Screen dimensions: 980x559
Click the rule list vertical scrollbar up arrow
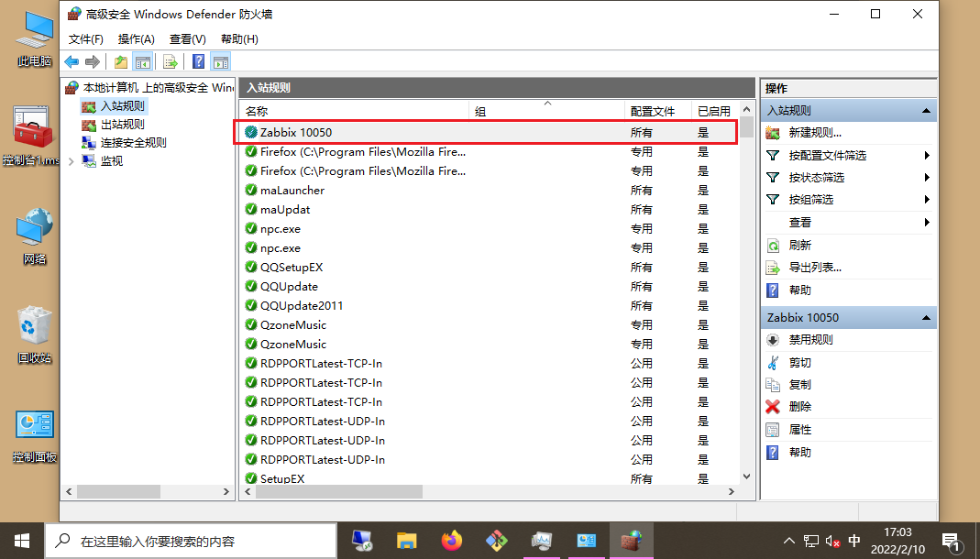[x=746, y=109]
